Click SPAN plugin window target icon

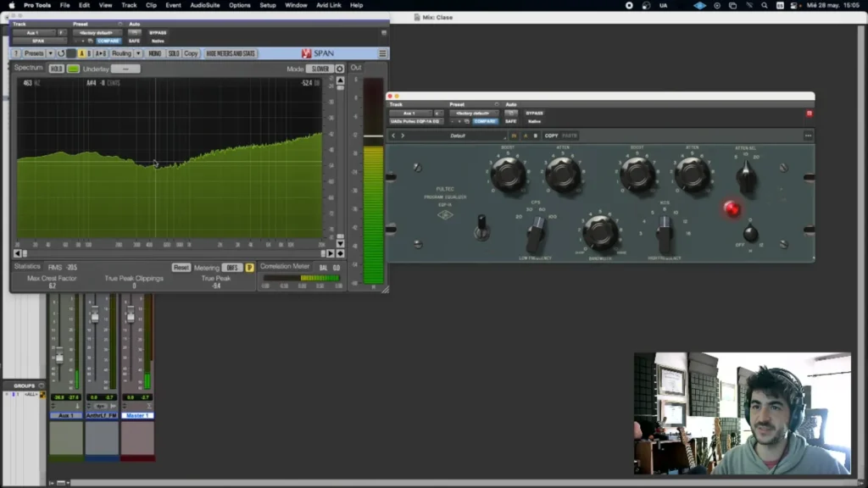point(384,33)
